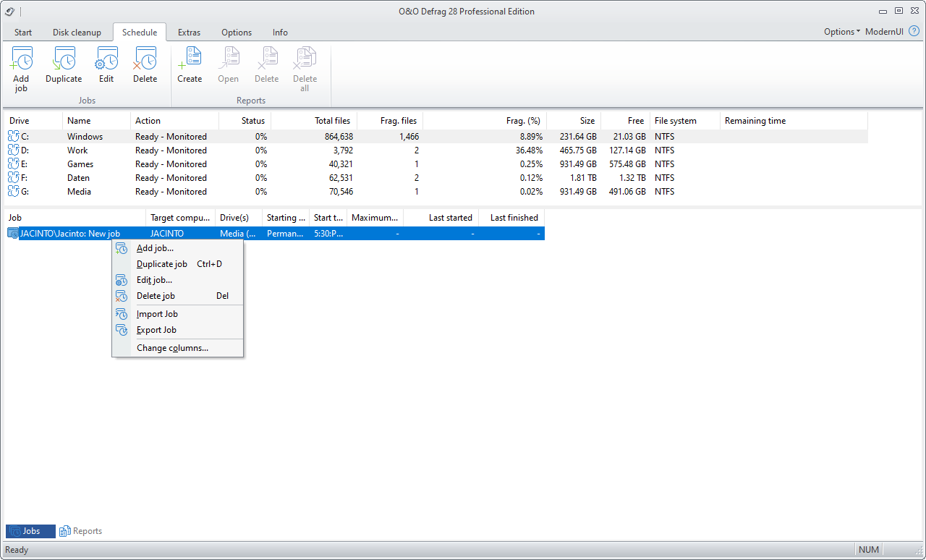926x560 pixels.
Task: Select the 'Daten' drive name
Action: [x=78, y=178]
